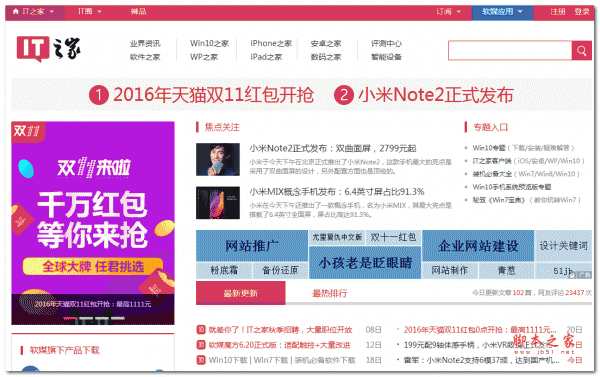Click the 登录 link

582,11
